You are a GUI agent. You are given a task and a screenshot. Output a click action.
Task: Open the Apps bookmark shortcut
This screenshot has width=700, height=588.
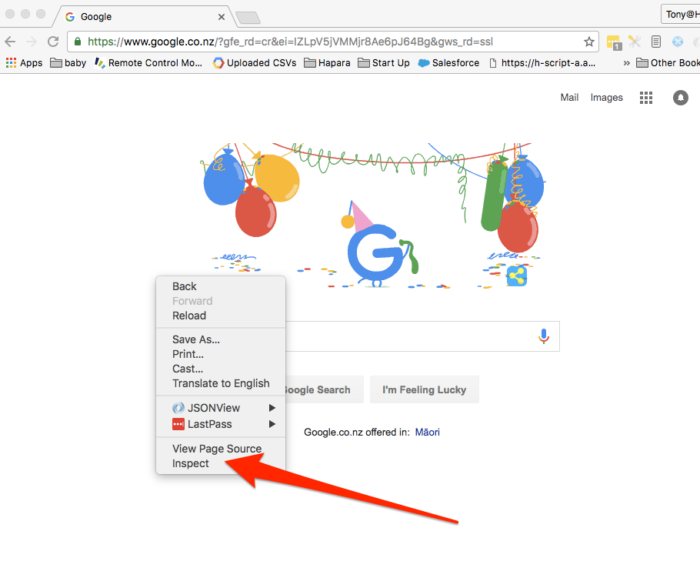(x=24, y=63)
